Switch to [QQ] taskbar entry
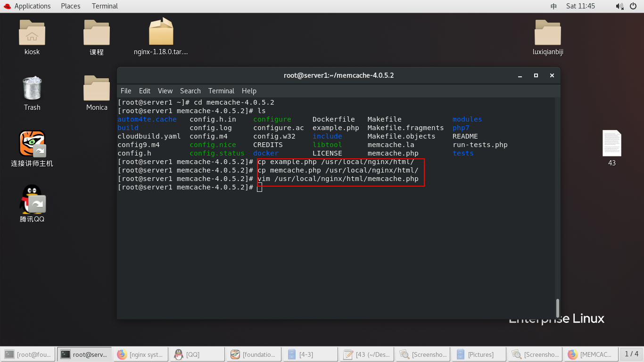Image resolution: width=644 pixels, height=362 pixels. pos(198,354)
